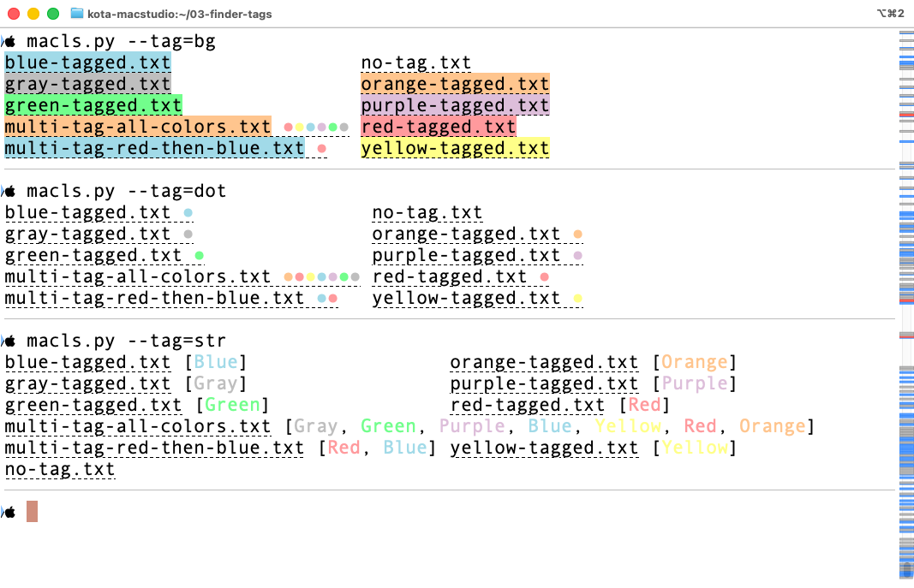Click 'no-tag.txt' in the bg listing
The width and height of the screenshot is (914, 588).
[416, 62]
